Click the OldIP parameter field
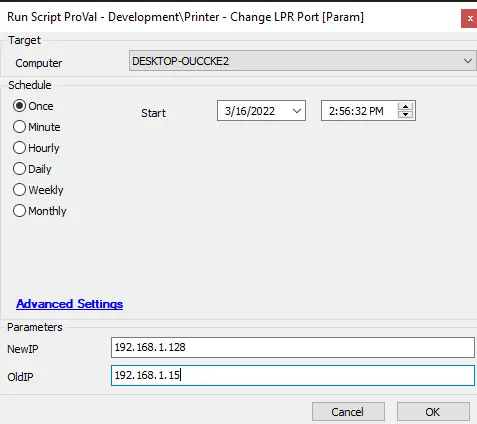477x424 pixels. (x=293, y=375)
